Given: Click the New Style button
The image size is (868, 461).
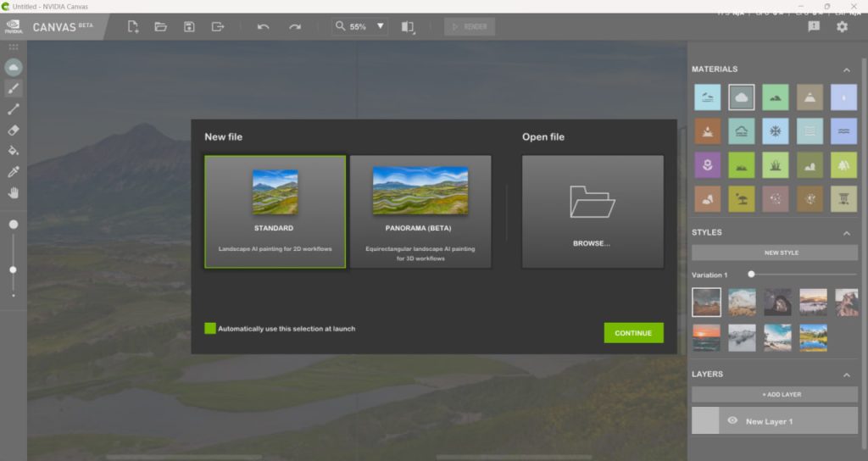Looking at the screenshot, I should point(775,253).
